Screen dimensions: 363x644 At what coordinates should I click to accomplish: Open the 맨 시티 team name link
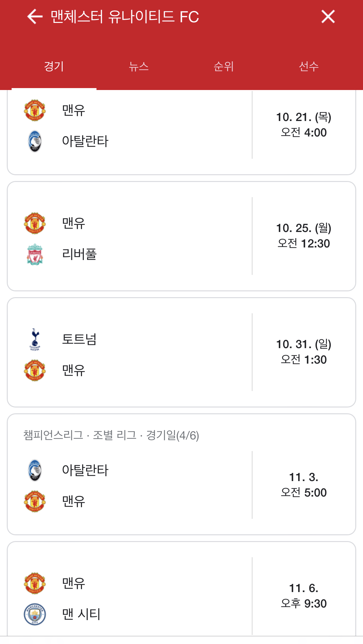tap(81, 614)
